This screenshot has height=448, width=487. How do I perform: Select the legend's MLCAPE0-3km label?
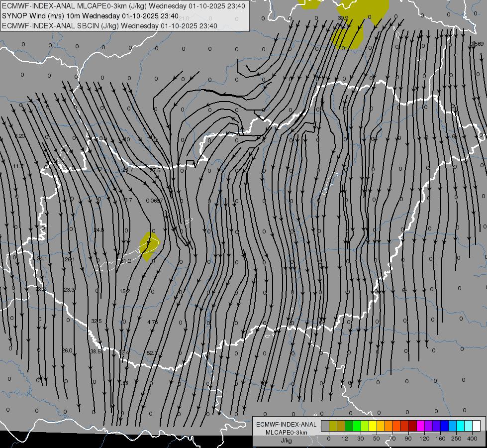pyautogui.click(x=286, y=433)
